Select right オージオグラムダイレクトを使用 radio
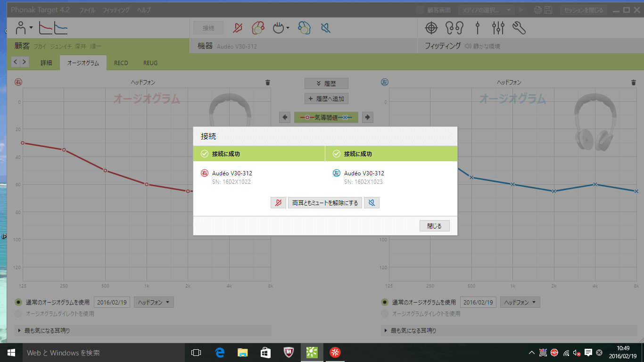 [x=18, y=313]
